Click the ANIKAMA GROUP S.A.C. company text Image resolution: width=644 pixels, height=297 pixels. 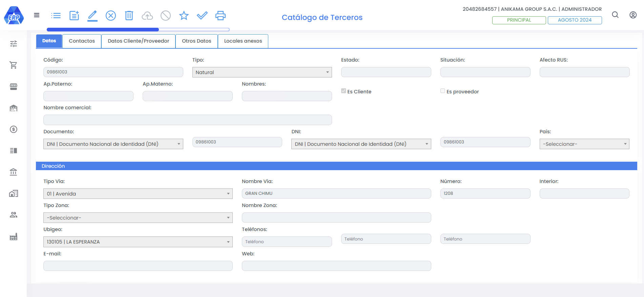point(529,9)
